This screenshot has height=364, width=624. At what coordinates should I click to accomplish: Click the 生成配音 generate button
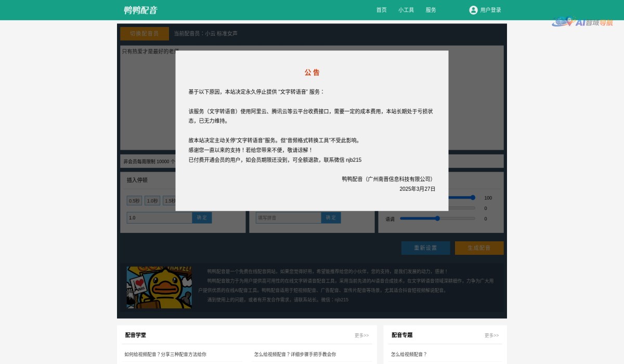point(479,248)
